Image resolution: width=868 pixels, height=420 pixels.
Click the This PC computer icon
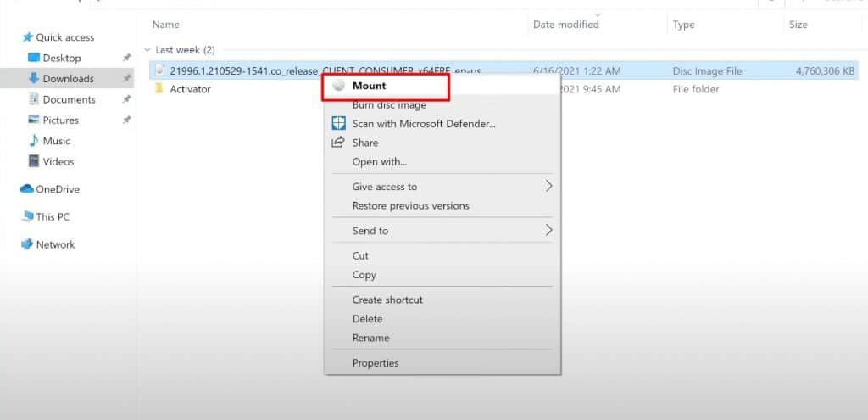[x=28, y=216]
